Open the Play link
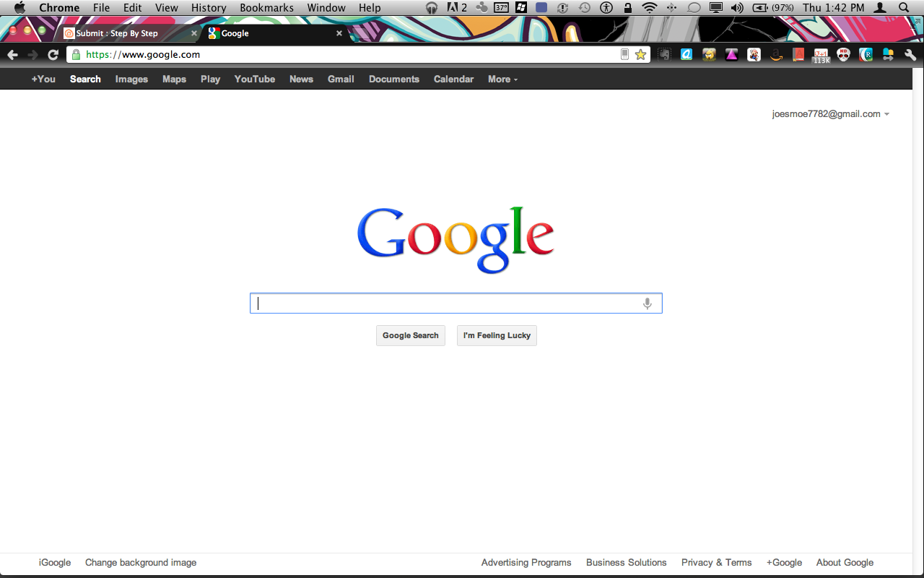Screen dimensions: 924x578 210,79
